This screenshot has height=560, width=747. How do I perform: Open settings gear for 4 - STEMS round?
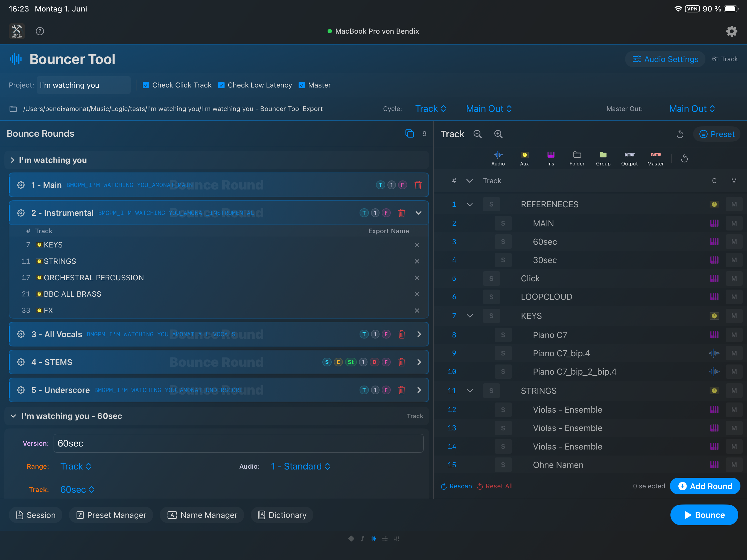click(x=21, y=362)
